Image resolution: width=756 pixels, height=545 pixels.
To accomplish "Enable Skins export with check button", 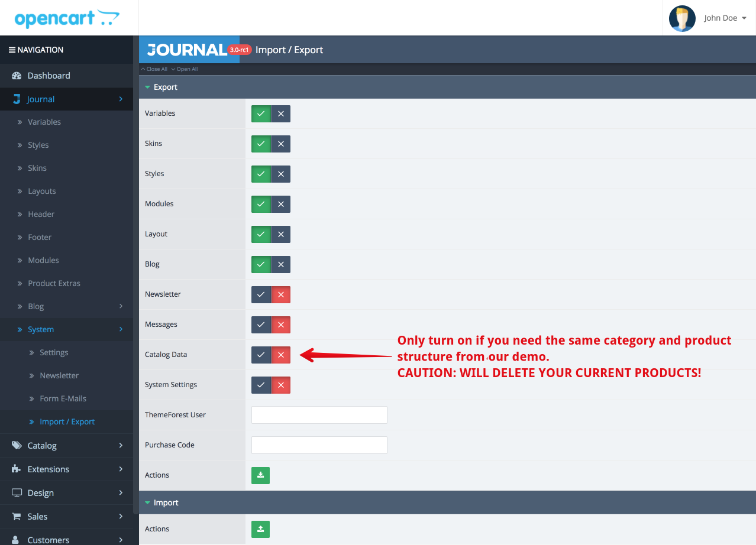I will 261,144.
